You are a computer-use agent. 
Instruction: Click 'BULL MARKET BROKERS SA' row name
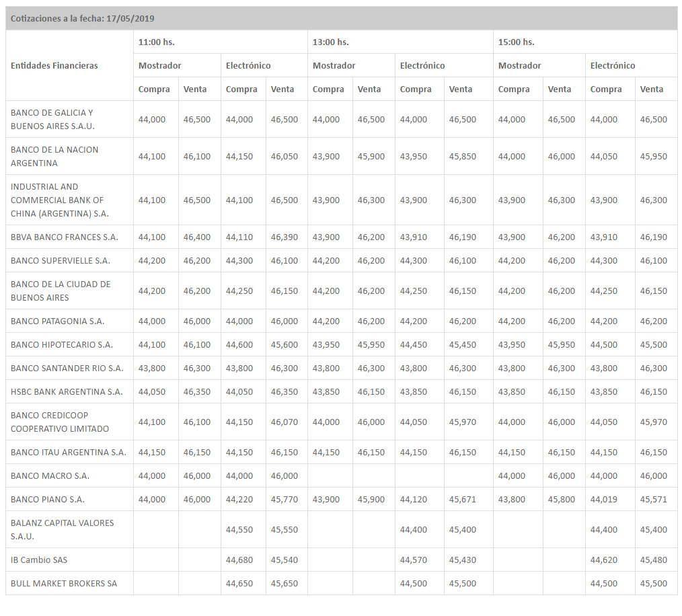coord(64,583)
